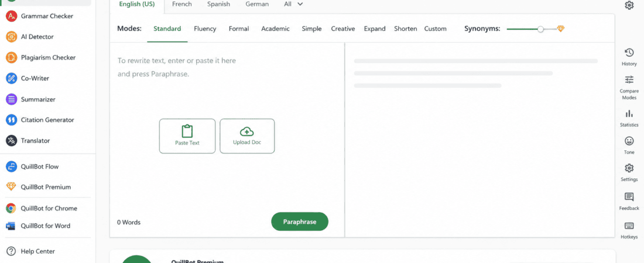Open Compare Modes icon

629,79
